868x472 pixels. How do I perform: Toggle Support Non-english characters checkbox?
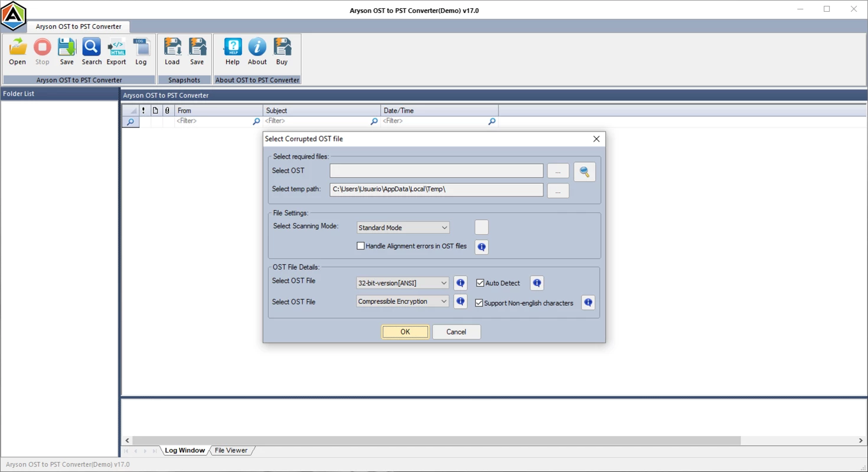click(x=479, y=303)
